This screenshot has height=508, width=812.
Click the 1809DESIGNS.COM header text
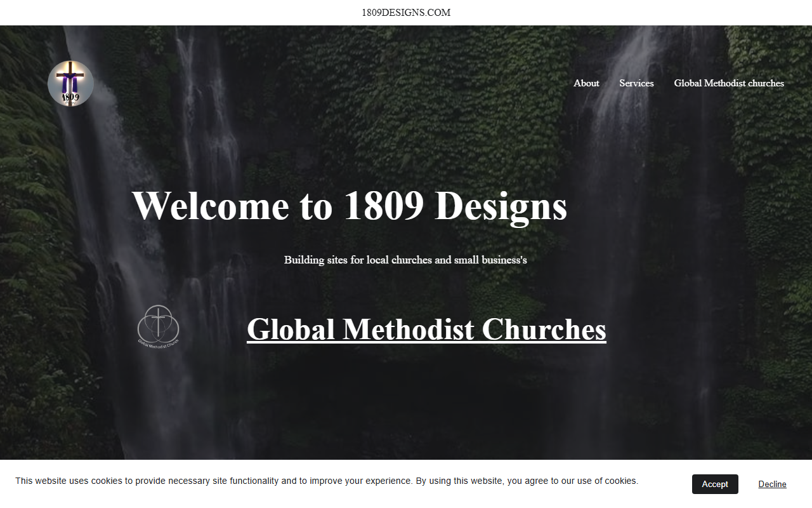(x=406, y=13)
